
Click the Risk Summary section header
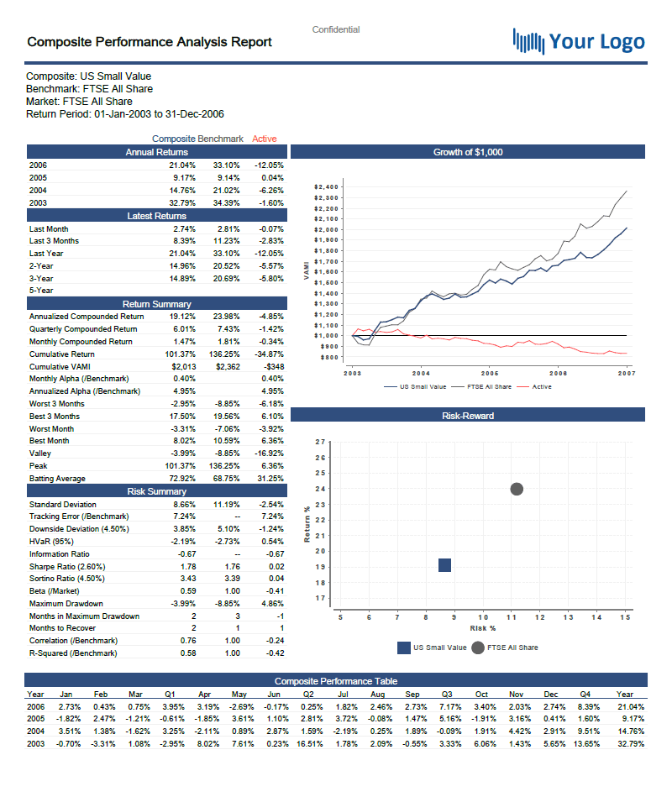pos(157,491)
